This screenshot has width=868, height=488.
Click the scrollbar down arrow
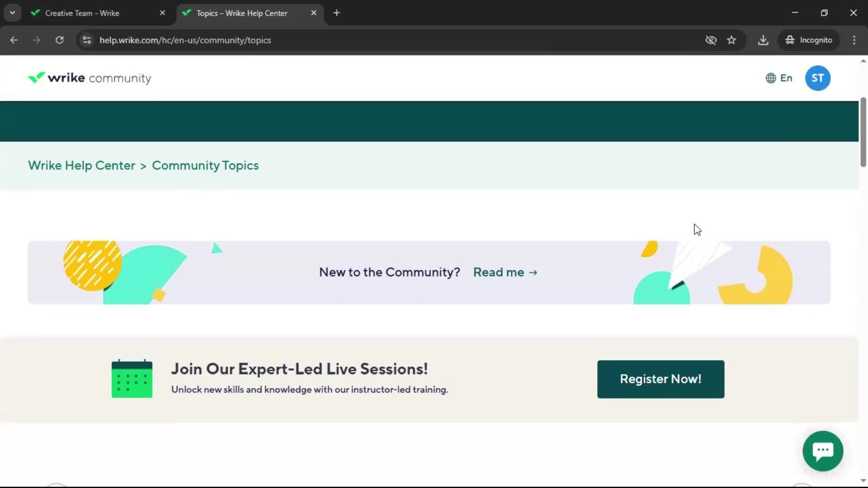coord(863,481)
